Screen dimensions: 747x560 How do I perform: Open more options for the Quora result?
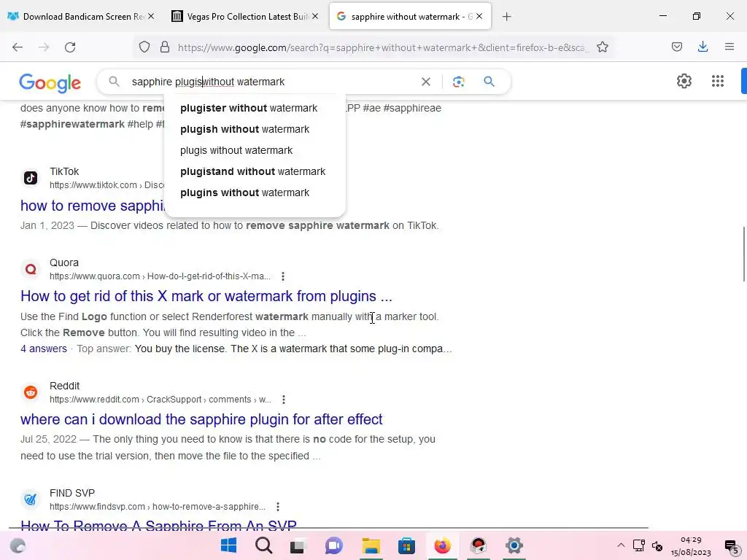click(283, 276)
